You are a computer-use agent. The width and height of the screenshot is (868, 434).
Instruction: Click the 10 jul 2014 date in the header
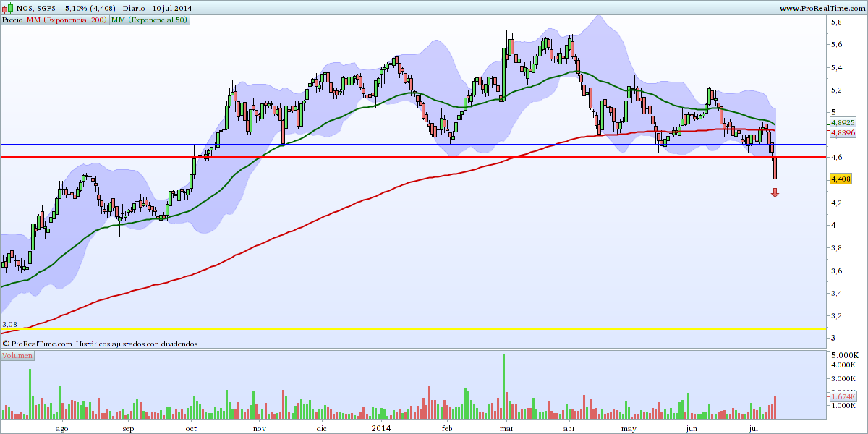(173, 7)
